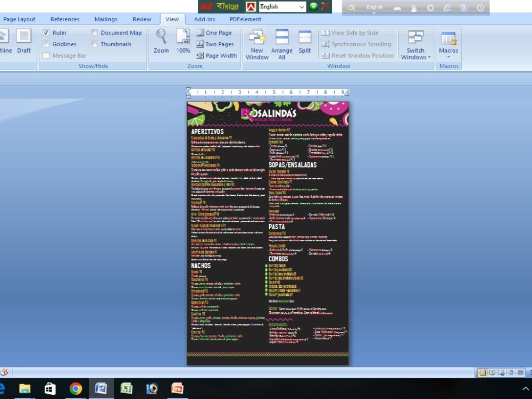This screenshot has width=532, height=399.
Task: Click the red X icon in Bijoy bar
Action: pyautogui.click(x=325, y=6)
